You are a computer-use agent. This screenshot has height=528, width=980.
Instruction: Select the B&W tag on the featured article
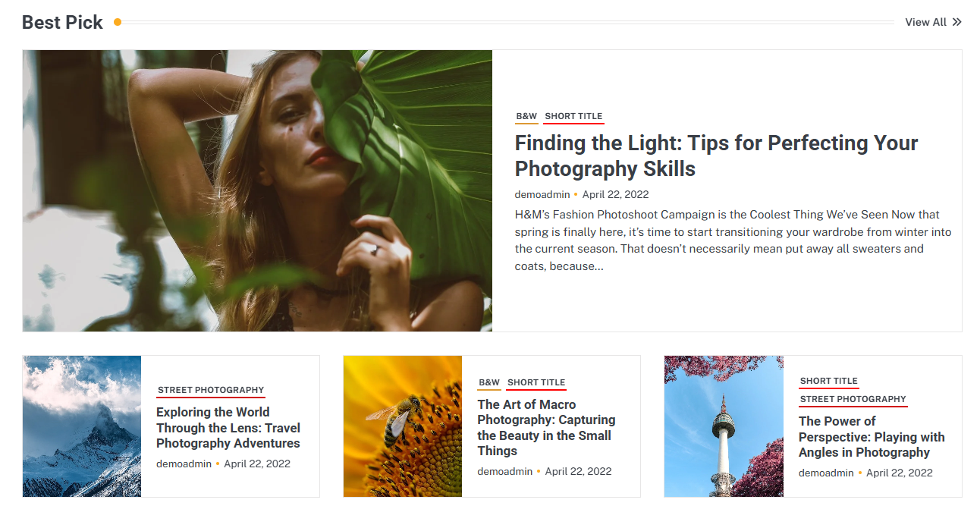(x=526, y=116)
